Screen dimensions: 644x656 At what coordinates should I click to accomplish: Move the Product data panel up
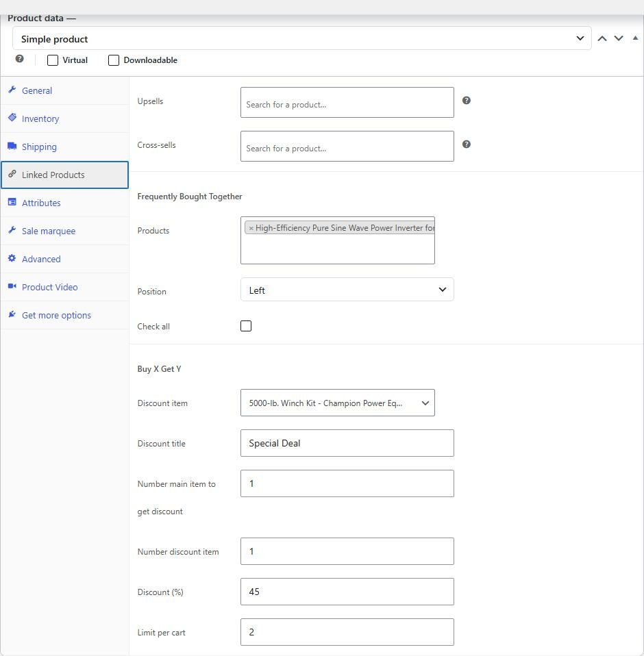602,38
